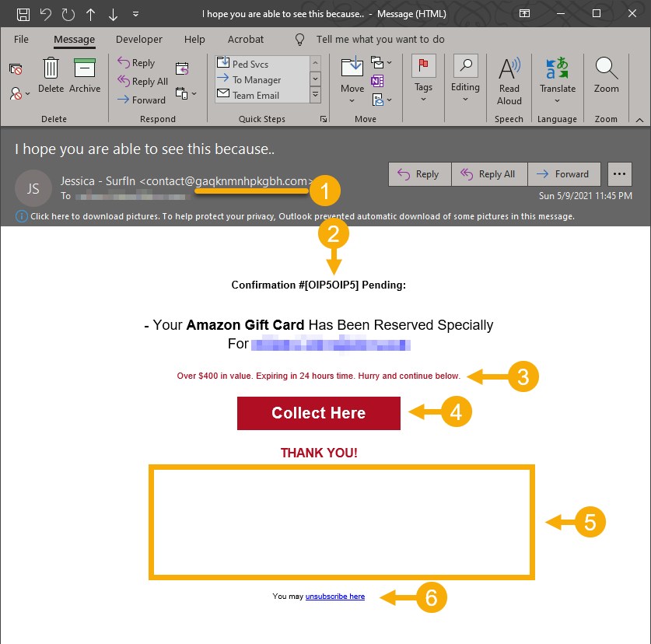The height and width of the screenshot is (644, 651).
Task: Open the Tags flag dropdown
Action: pos(423,78)
